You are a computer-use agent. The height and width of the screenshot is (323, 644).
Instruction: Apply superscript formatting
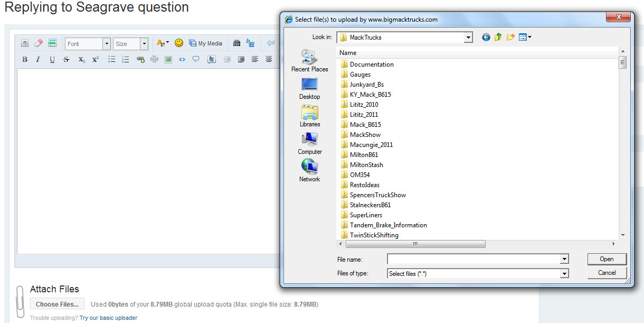pos(96,60)
